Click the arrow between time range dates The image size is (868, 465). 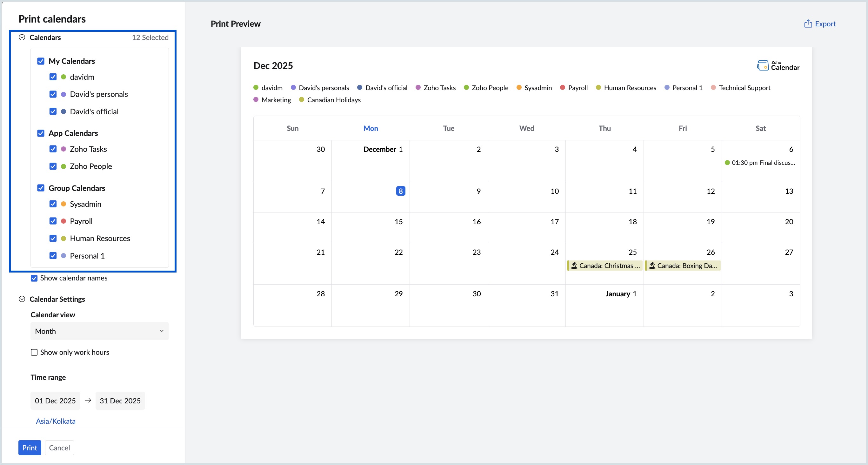[x=88, y=400]
